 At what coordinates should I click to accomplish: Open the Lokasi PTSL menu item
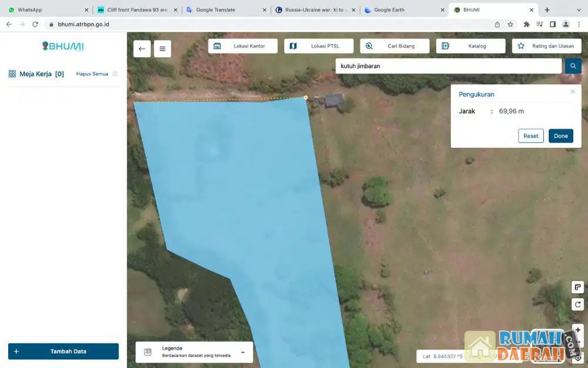tap(319, 46)
